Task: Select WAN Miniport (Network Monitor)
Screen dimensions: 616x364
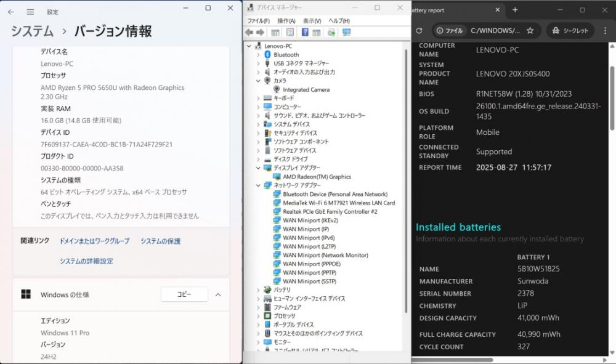Action: click(325, 255)
